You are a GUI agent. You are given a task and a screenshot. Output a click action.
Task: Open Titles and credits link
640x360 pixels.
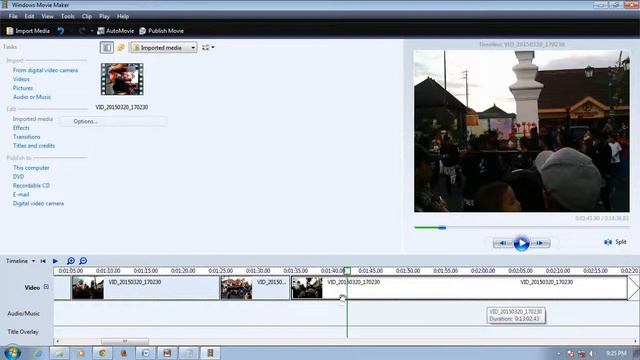tap(34, 146)
